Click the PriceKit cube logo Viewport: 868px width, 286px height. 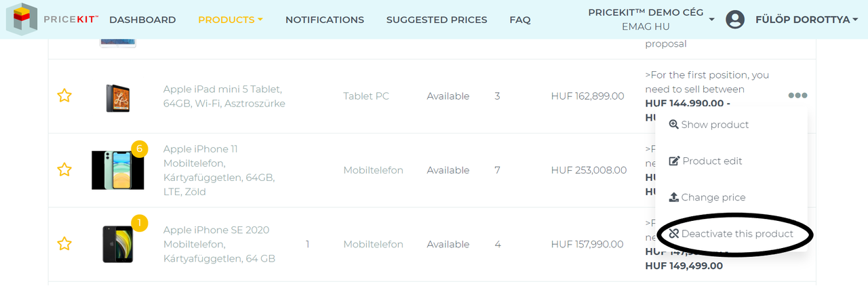tap(22, 19)
